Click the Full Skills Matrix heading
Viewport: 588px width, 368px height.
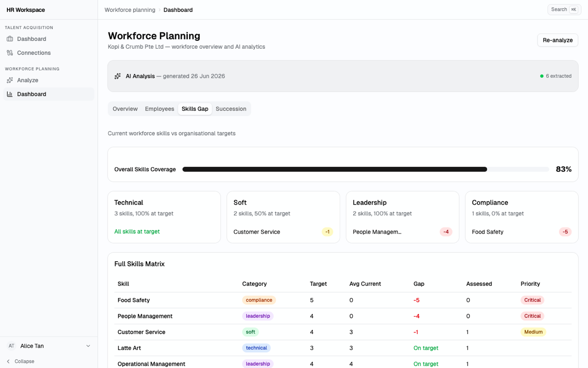click(x=139, y=264)
